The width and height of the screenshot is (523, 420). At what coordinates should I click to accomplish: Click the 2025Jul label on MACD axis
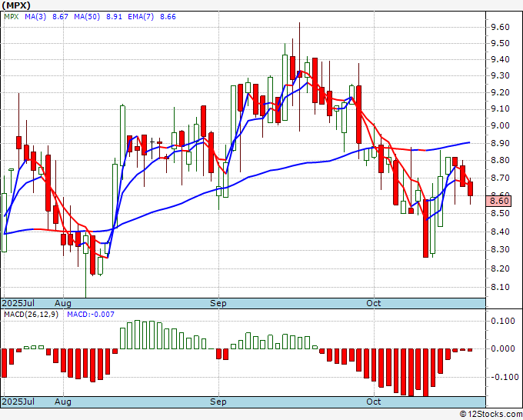point(18,402)
